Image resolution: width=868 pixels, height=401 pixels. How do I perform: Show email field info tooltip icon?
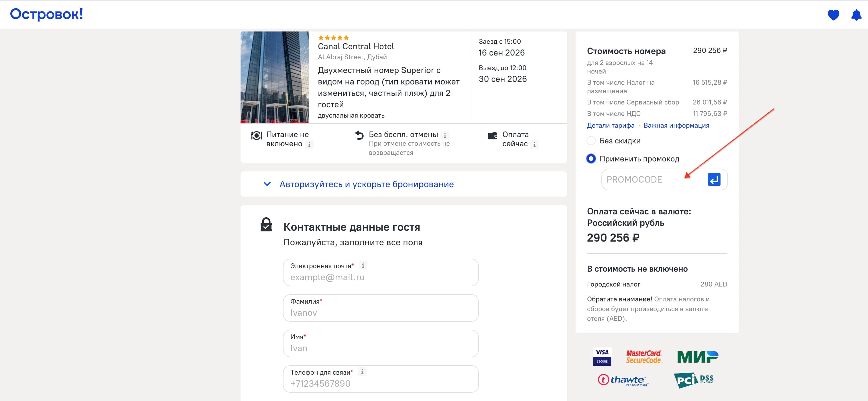(x=363, y=265)
